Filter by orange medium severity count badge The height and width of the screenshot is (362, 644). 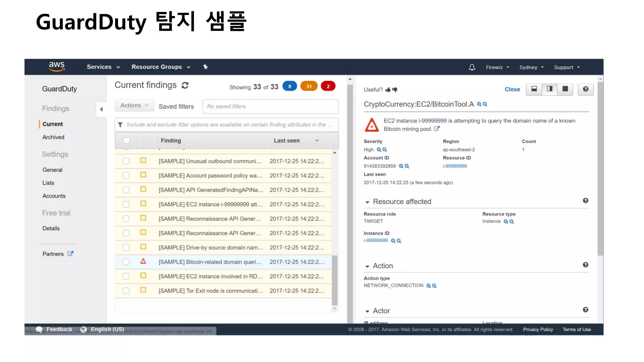[309, 86]
